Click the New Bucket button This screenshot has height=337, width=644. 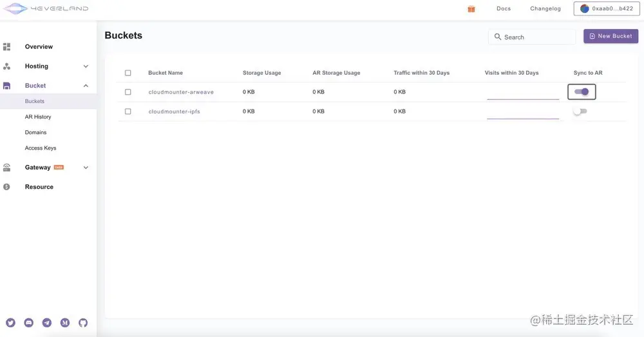tap(611, 36)
